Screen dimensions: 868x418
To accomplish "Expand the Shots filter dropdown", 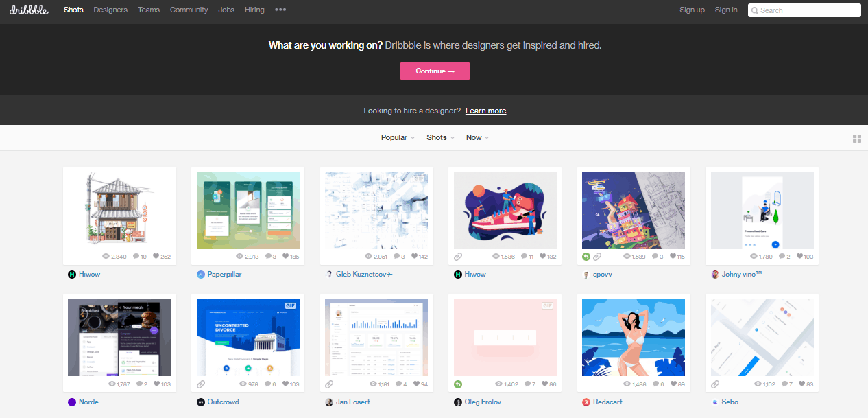I will tap(441, 138).
